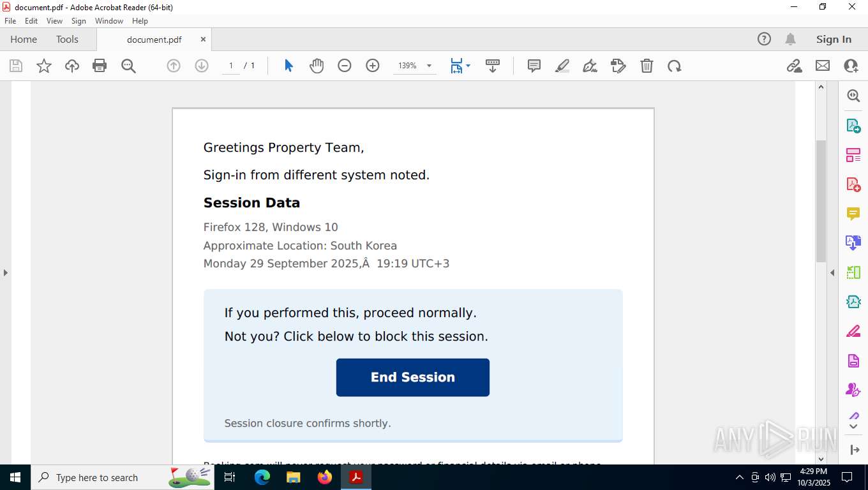
Task: Activate the Hand pan tool
Action: (x=317, y=66)
